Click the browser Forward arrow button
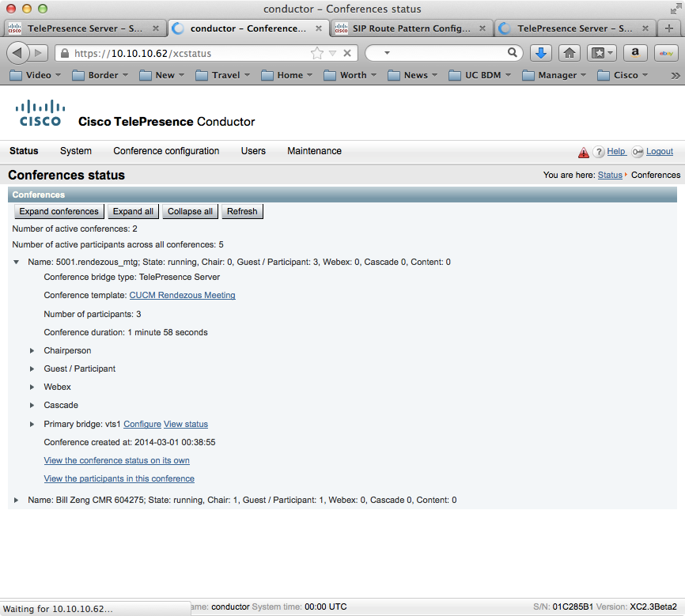This screenshot has height=616, width=685. point(39,53)
